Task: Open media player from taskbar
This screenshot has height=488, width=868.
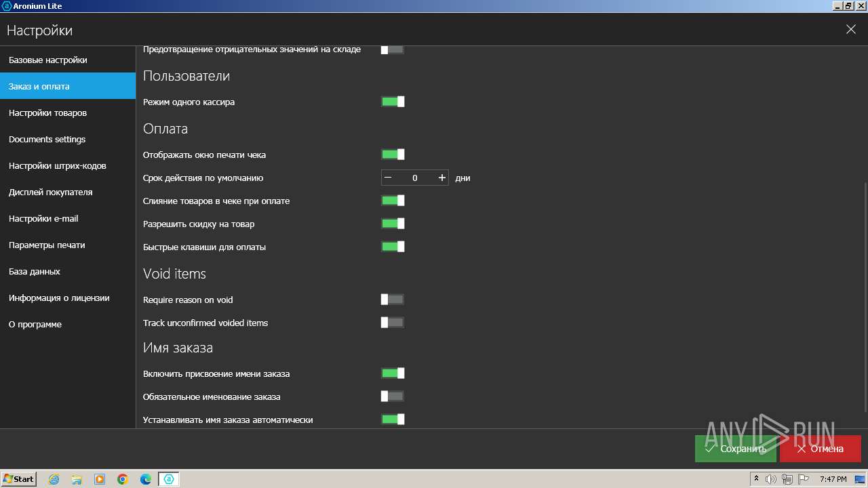Action: click(100, 479)
